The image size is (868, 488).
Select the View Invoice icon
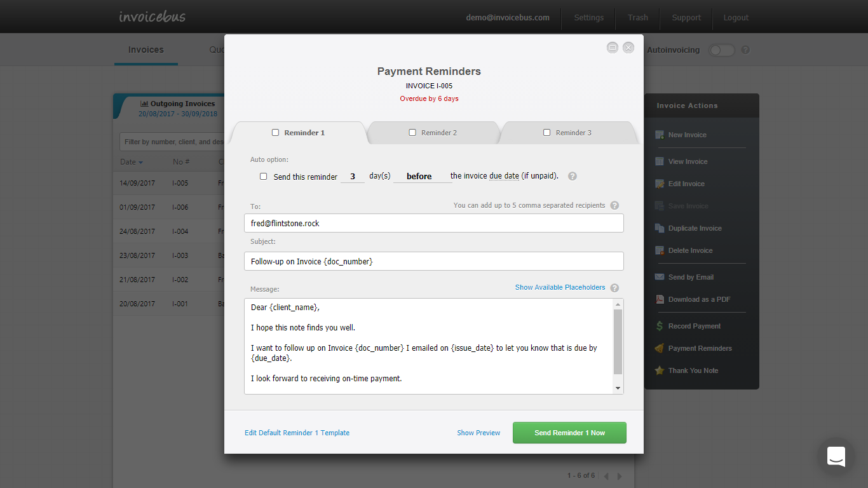pos(660,161)
